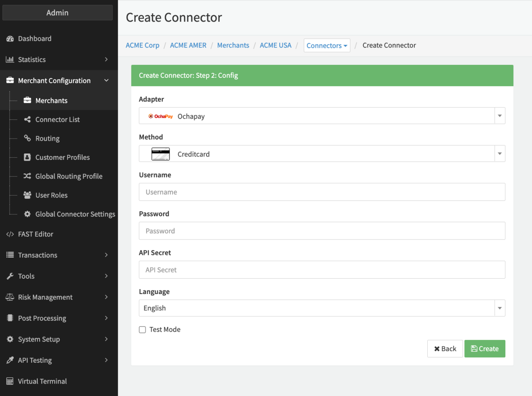Screen dimensions: 532x396
Task: Click the Virtual Terminal calculator icon
Action: [x=10, y=381]
